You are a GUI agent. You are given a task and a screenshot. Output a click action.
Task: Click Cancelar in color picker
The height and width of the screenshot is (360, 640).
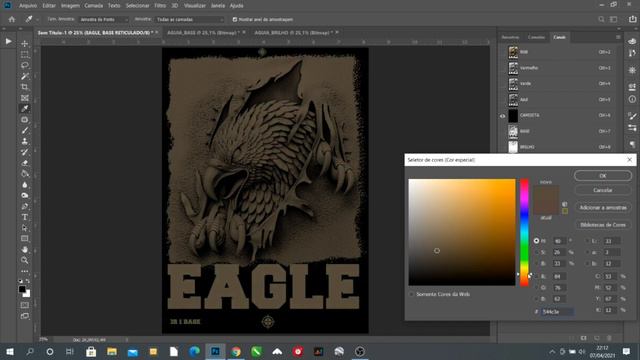click(x=603, y=190)
